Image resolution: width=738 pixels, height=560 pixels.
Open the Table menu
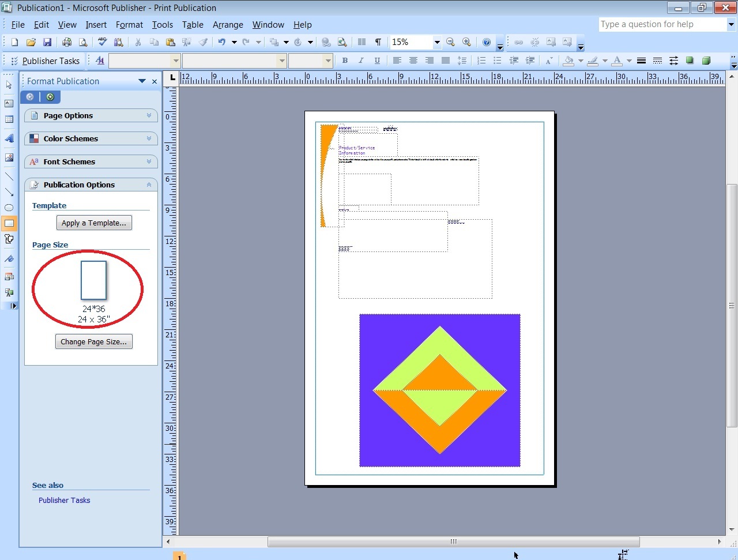coord(193,25)
